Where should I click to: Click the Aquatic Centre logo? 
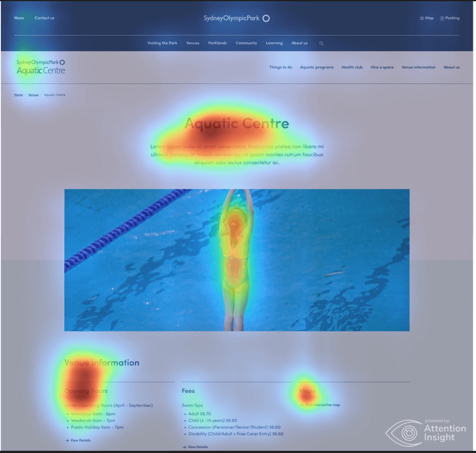click(41, 67)
